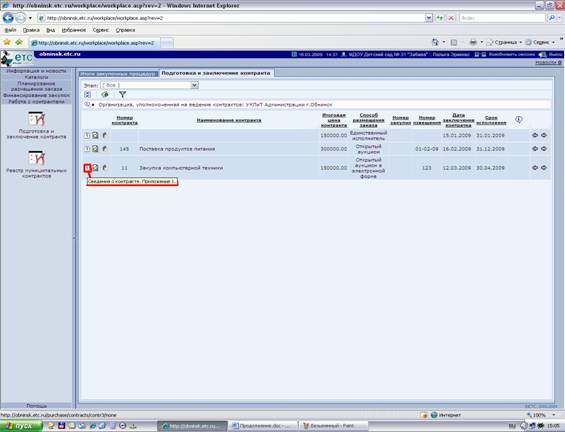Click the arrow icon in contract 11 row
The width and height of the screenshot is (565, 432).
click(104, 168)
